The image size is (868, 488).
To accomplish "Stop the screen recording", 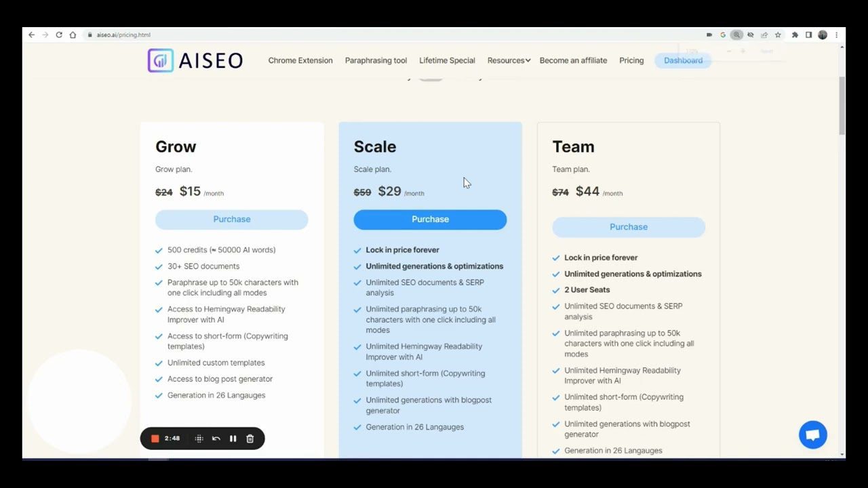I will 155,439.
